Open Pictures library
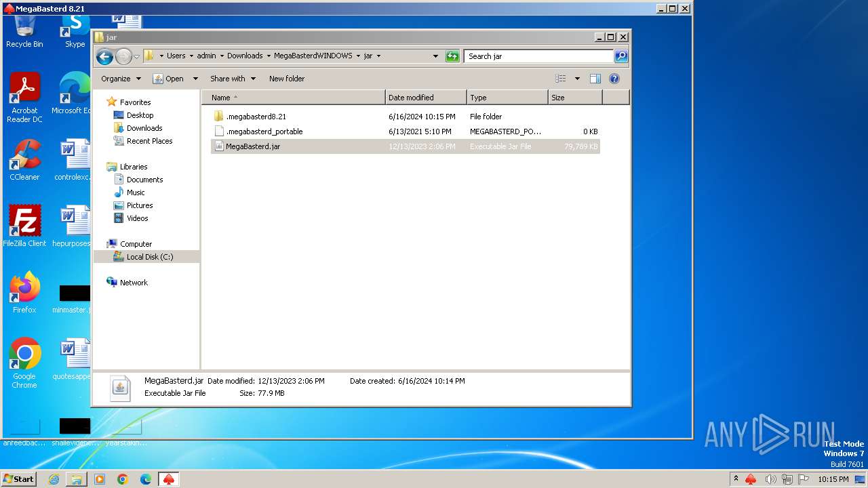 [139, 205]
